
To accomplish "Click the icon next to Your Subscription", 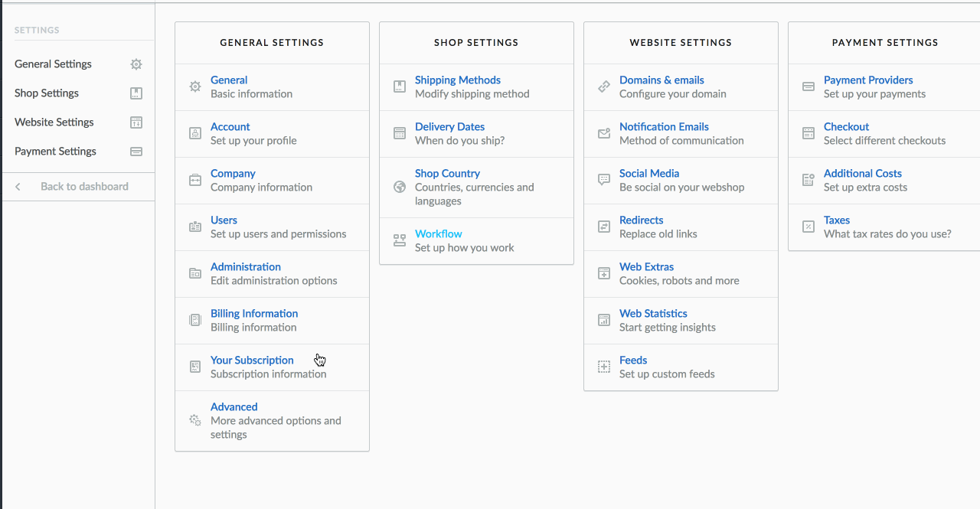I will click(195, 367).
